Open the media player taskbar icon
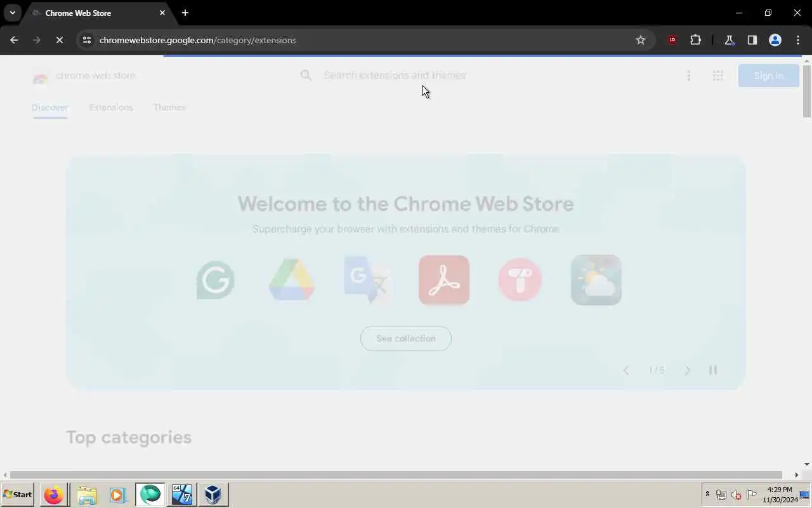Screen dimensions: 812x508 [117, 494]
